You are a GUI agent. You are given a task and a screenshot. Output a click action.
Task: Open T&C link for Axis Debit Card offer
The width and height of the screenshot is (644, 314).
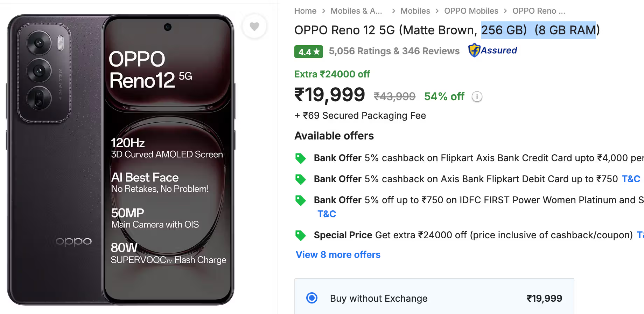[631, 179]
